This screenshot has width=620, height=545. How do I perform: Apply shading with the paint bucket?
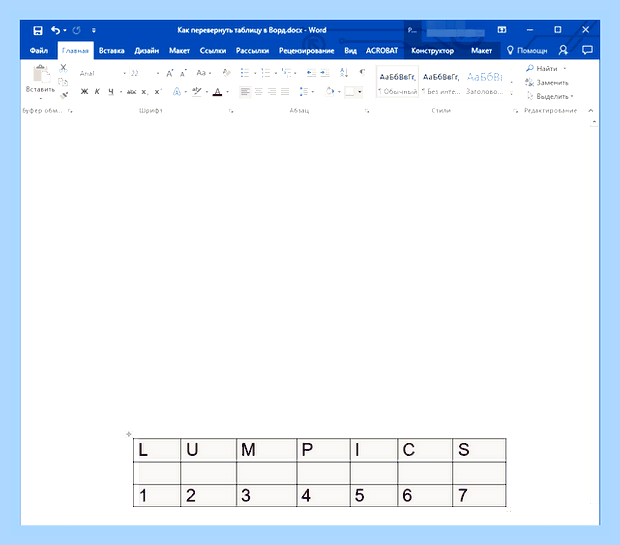coord(329,92)
